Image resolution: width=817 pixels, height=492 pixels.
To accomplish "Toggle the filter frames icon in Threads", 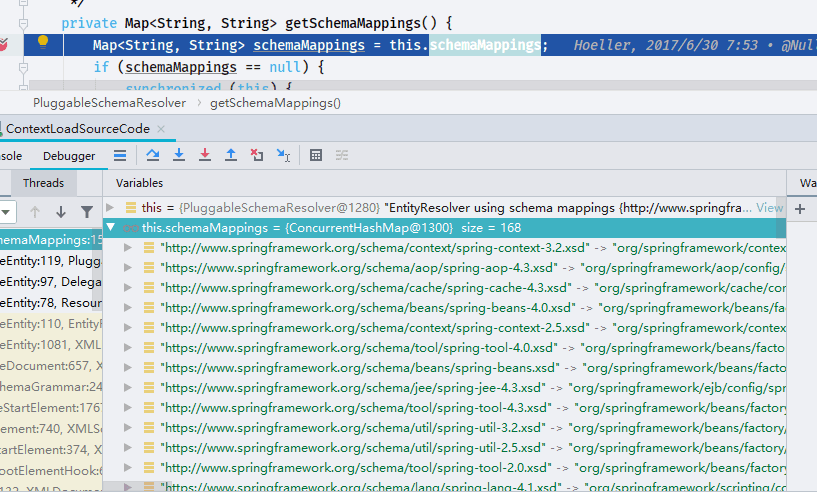I will click(x=87, y=212).
